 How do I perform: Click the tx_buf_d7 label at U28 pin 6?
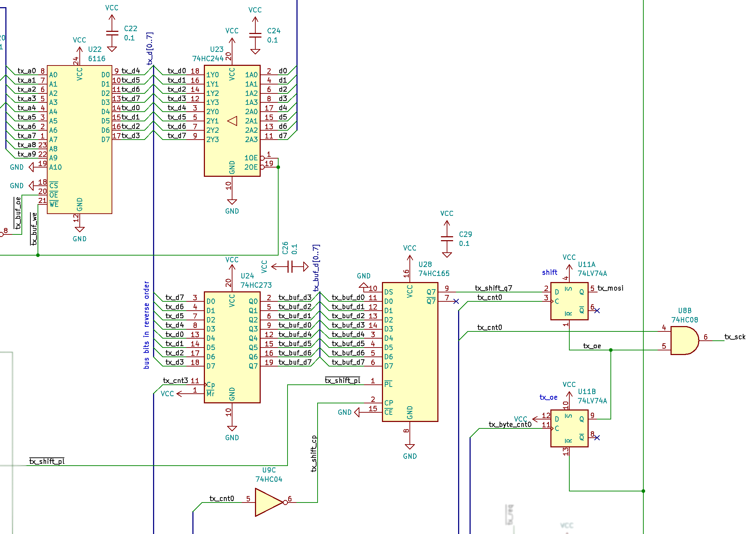click(348, 362)
